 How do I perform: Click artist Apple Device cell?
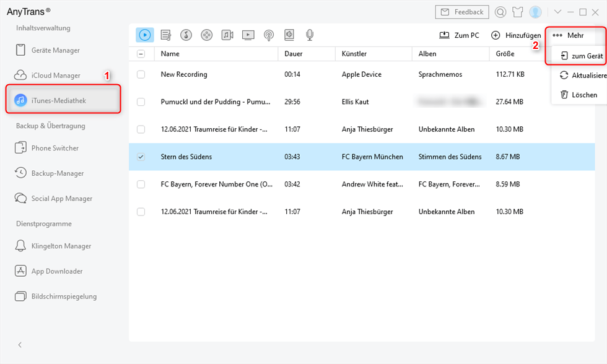click(361, 74)
